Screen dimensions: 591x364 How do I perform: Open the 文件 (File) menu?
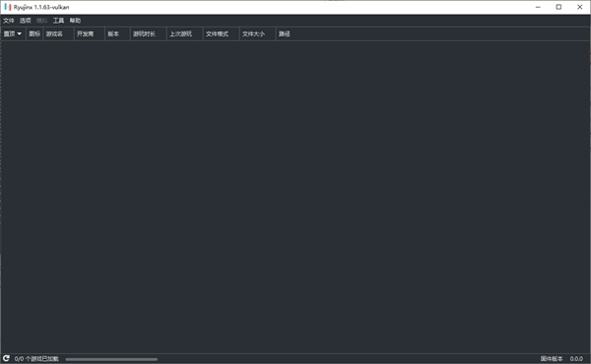8,21
